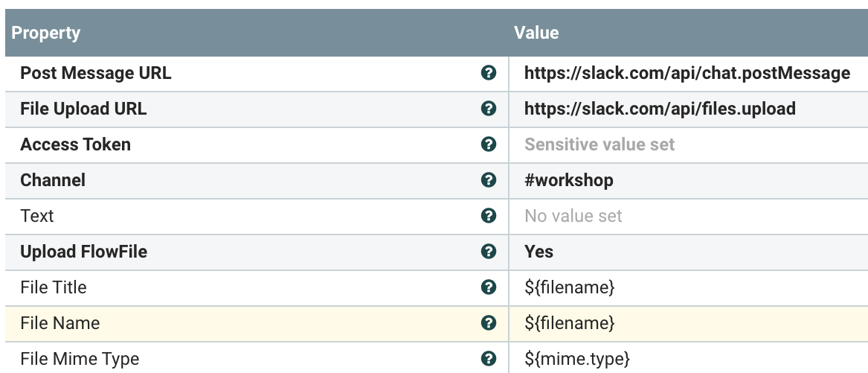This screenshot has height=373, width=868.
Task: Edit the File Upload URL value
Action: [x=660, y=109]
